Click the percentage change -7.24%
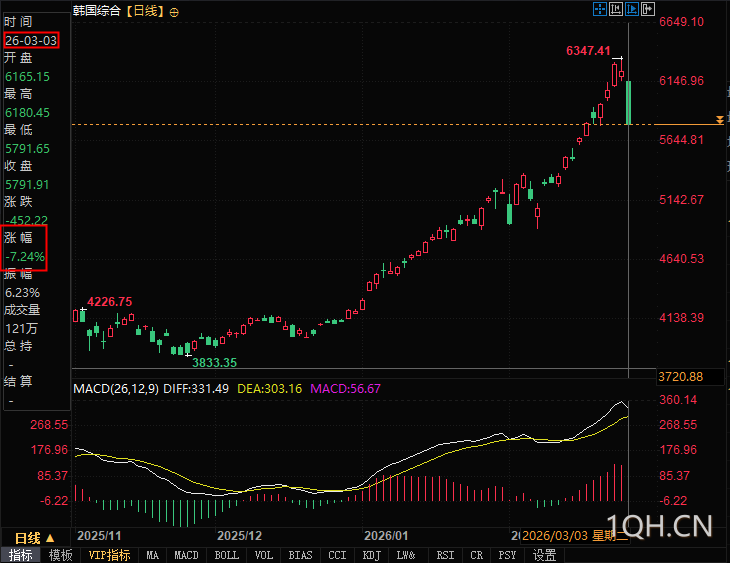This screenshot has height=563, width=730. click(x=25, y=257)
